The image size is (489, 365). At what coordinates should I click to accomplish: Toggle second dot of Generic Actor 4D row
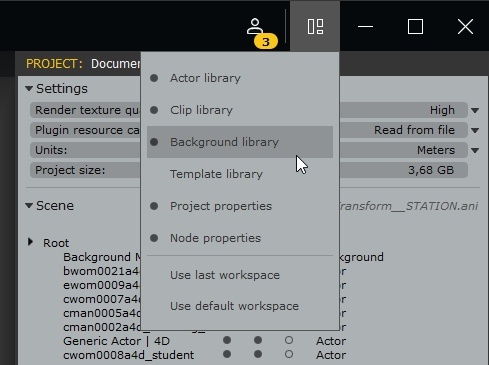258,340
